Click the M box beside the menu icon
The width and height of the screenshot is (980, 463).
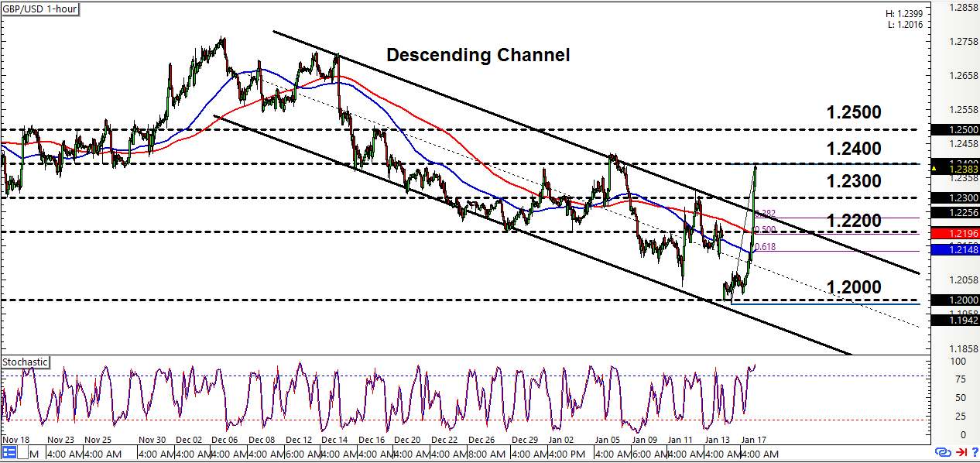click(x=22, y=453)
